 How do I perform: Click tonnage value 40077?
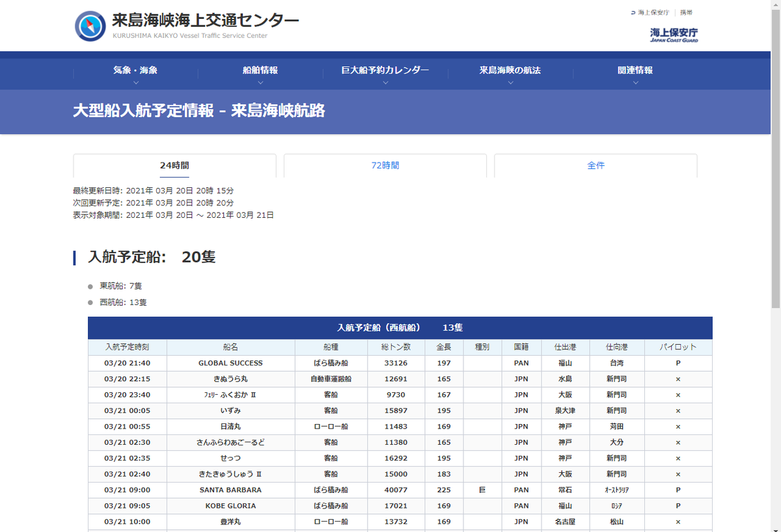396,490
